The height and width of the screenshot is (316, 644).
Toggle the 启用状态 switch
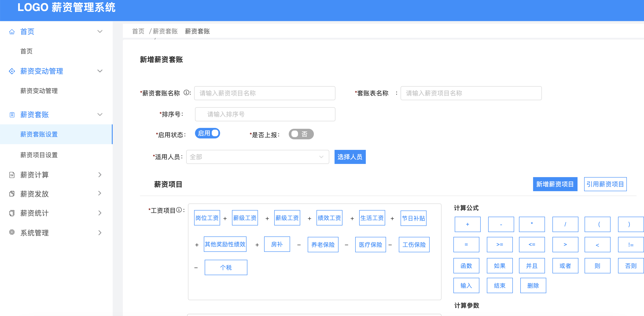click(208, 133)
